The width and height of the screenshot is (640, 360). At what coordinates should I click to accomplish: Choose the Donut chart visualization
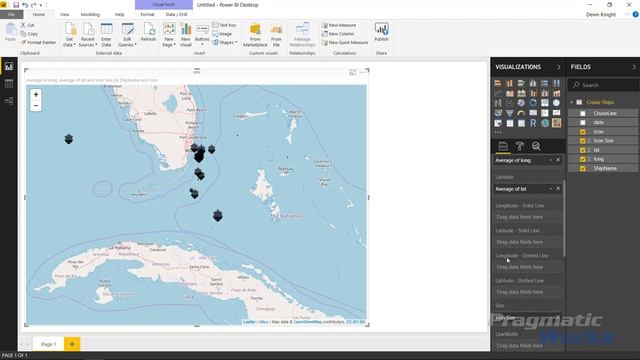click(x=533, y=103)
